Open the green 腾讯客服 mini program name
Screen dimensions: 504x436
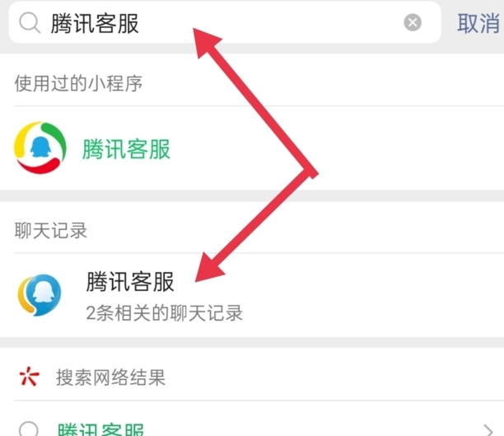126,149
